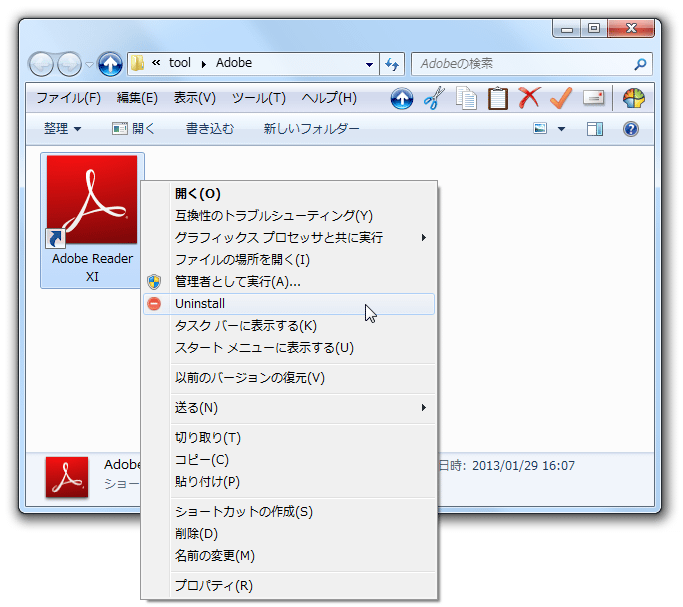Expand the tool breadcrumb arrow
This screenshot has height=607, width=683.
point(203,64)
